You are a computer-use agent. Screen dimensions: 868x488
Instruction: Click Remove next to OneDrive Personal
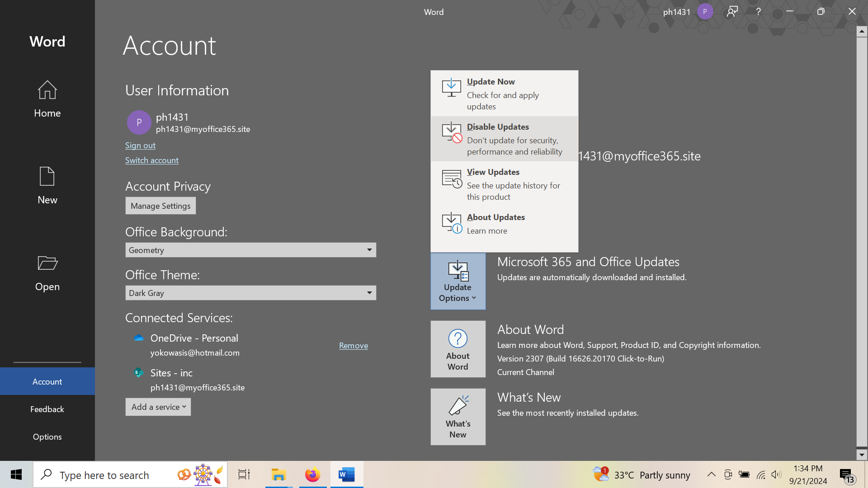click(353, 345)
